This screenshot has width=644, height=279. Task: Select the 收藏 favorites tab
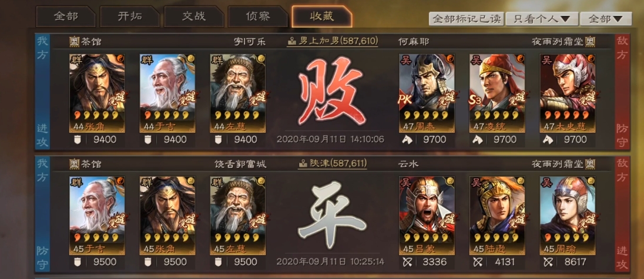click(x=322, y=16)
